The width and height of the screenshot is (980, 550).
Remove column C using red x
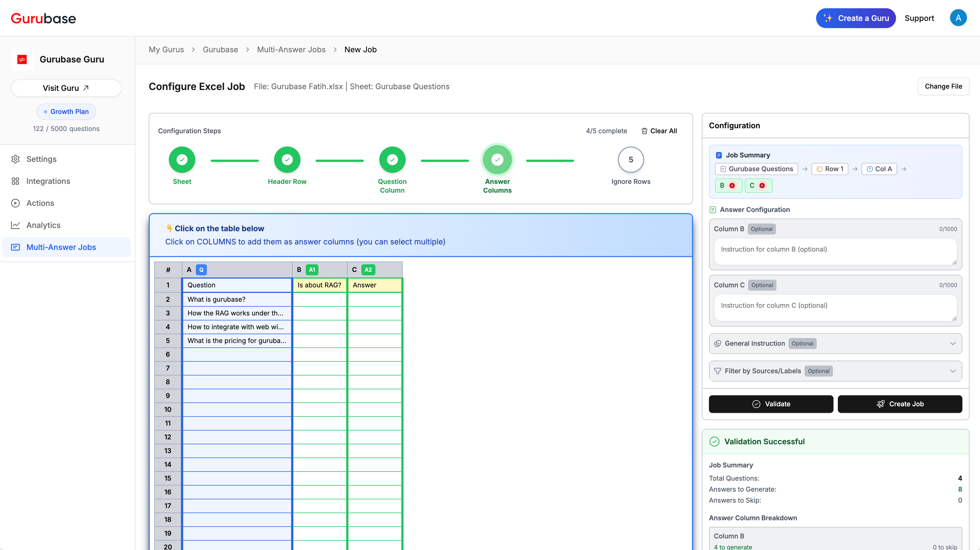click(x=762, y=186)
